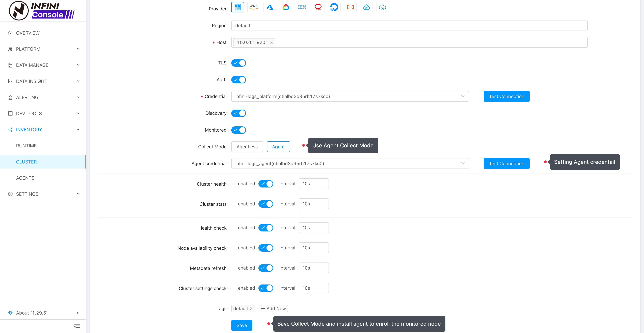The width and height of the screenshot is (644, 333).
Task: Open the Credential dropdown
Action: click(x=350, y=96)
